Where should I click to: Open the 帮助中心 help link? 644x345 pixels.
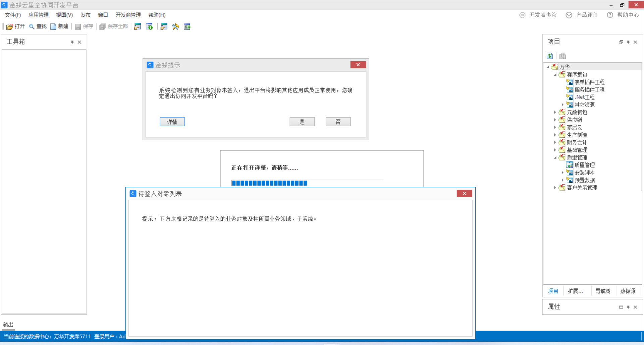click(x=623, y=15)
